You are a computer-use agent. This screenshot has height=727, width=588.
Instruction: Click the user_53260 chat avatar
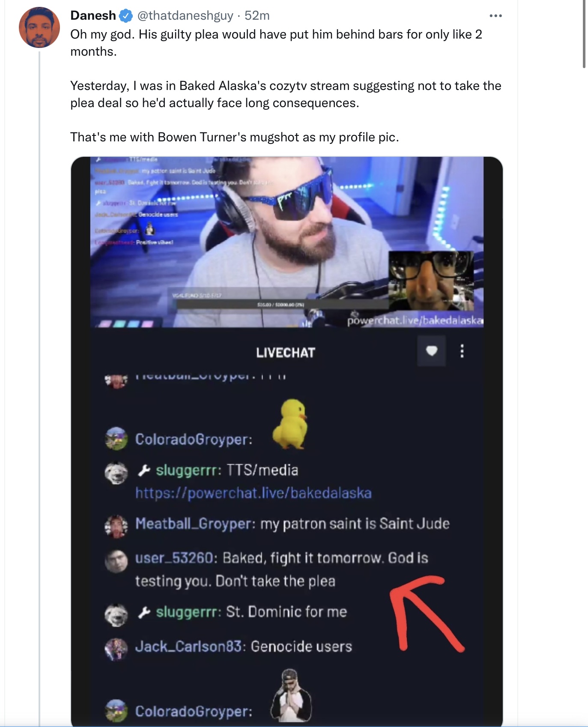[116, 562]
